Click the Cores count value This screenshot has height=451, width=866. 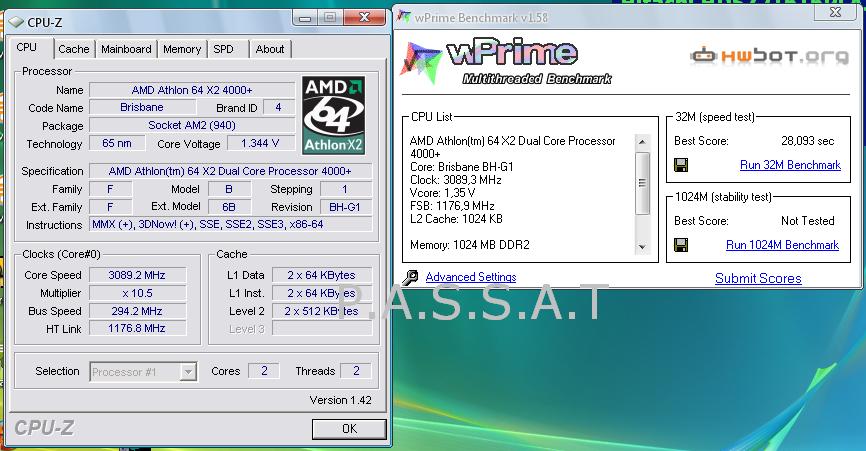point(264,371)
